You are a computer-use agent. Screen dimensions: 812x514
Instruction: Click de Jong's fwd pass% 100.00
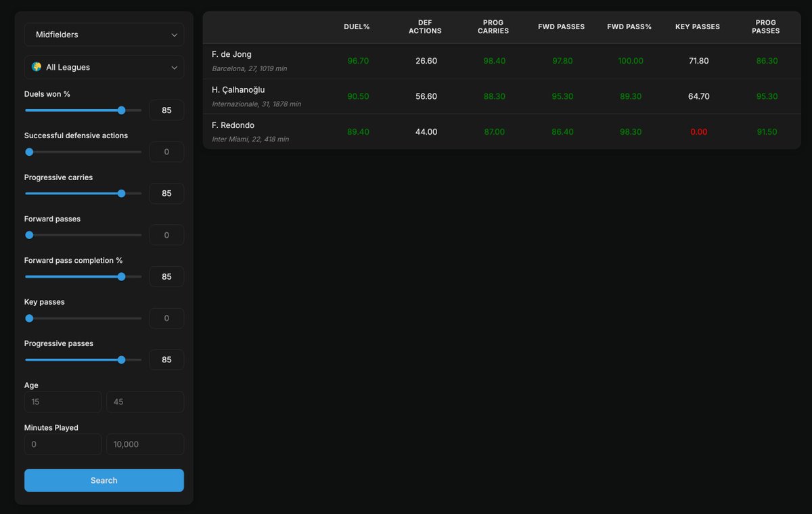click(x=631, y=61)
